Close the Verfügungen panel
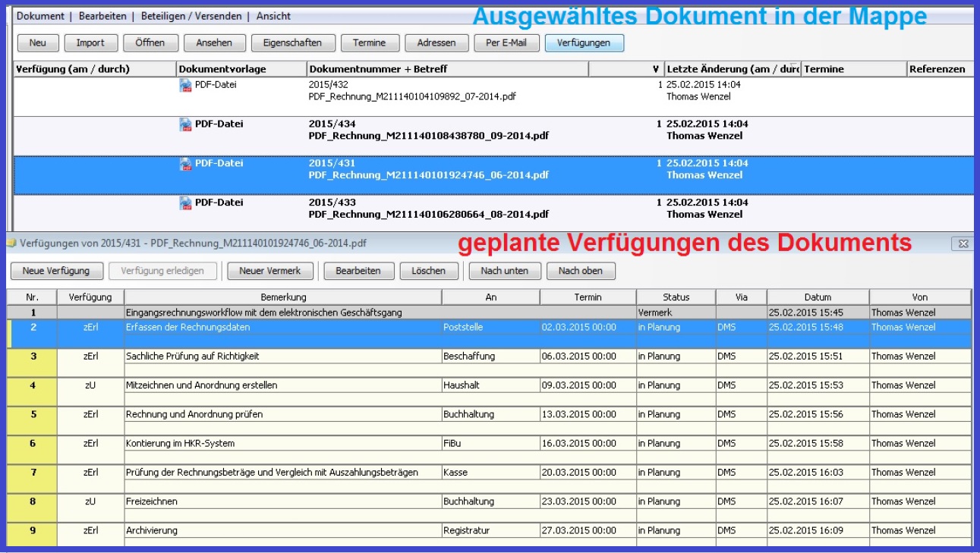Image resolution: width=980 pixels, height=553 pixels. [963, 244]
